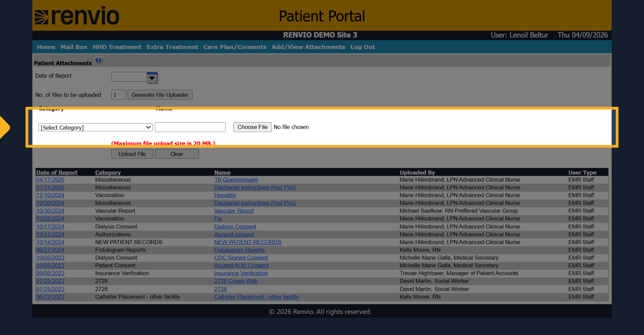Focus the Date of Report text field
644x335 pixels.
(x=129, y=77)
